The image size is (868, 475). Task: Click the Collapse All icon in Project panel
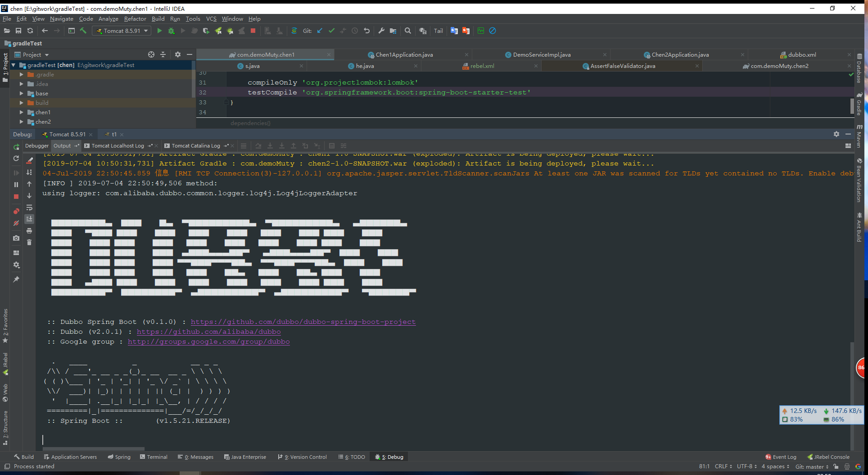163,54
